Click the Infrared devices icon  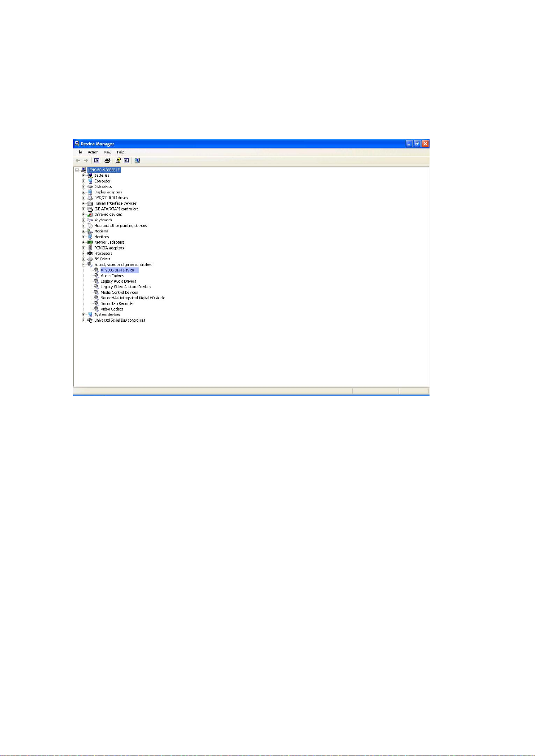pos(90,214)
